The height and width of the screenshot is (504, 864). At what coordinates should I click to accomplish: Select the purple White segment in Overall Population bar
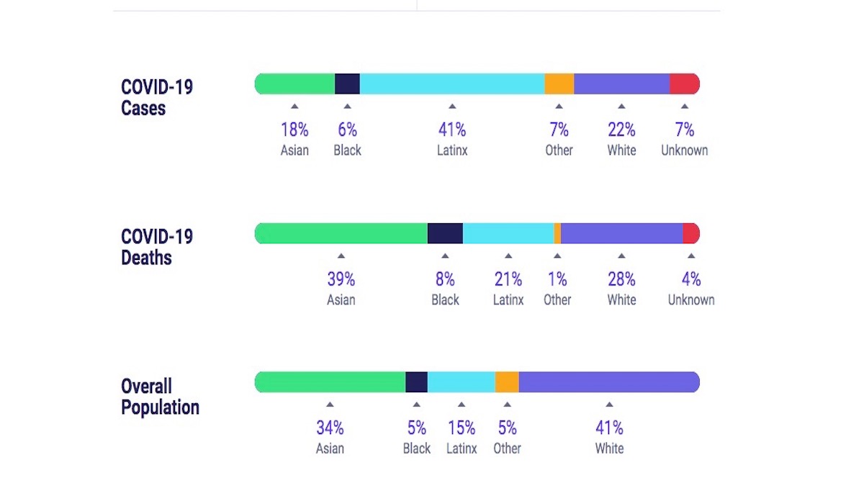(x=609, y=382)
